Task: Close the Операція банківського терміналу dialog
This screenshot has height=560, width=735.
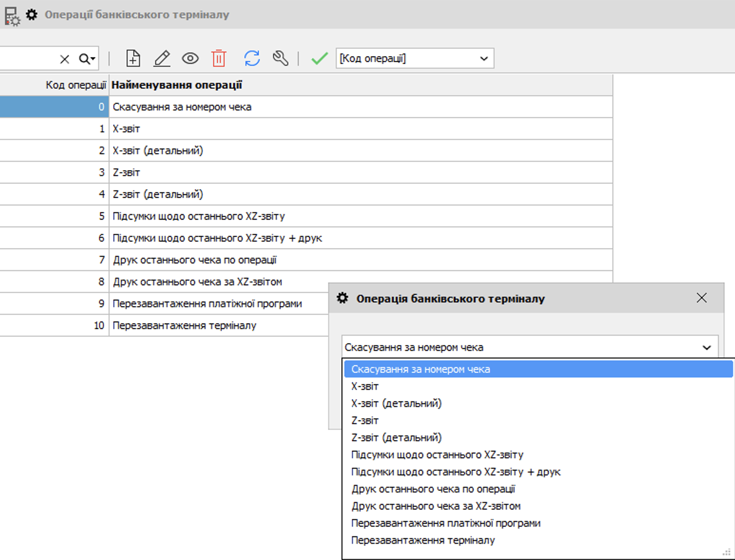Action: click(x=701, y=298)
